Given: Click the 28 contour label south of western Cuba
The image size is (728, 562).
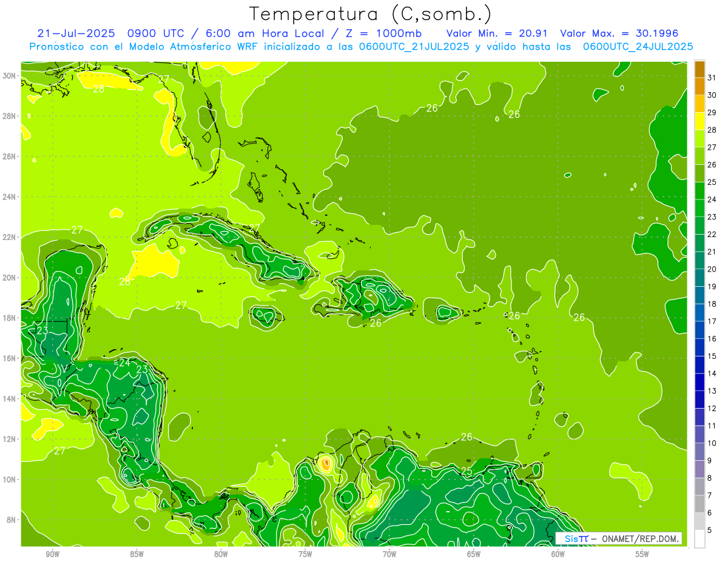Looking at the screenshot, I should [x=124, y=281].
